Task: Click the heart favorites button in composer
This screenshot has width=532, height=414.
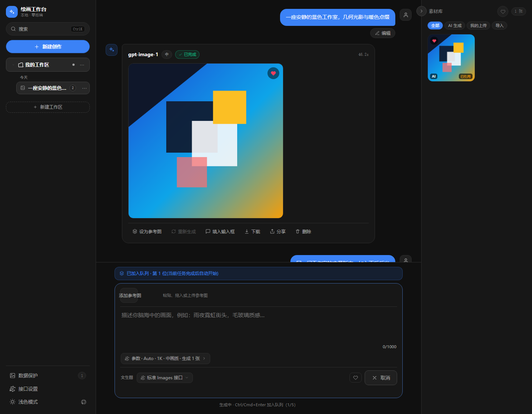Action: [355, 378]
